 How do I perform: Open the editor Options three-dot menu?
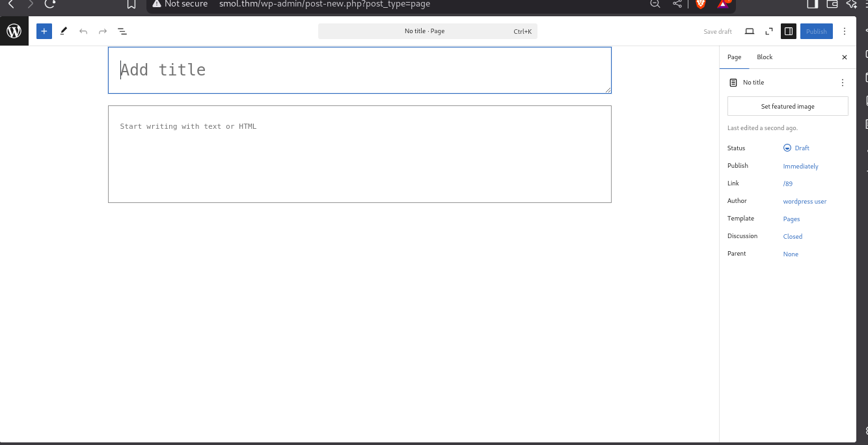click(845, 31)
